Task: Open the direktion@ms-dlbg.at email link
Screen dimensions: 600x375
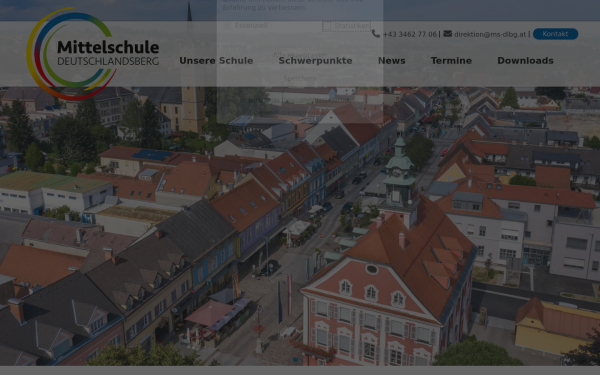Action: 490,34
